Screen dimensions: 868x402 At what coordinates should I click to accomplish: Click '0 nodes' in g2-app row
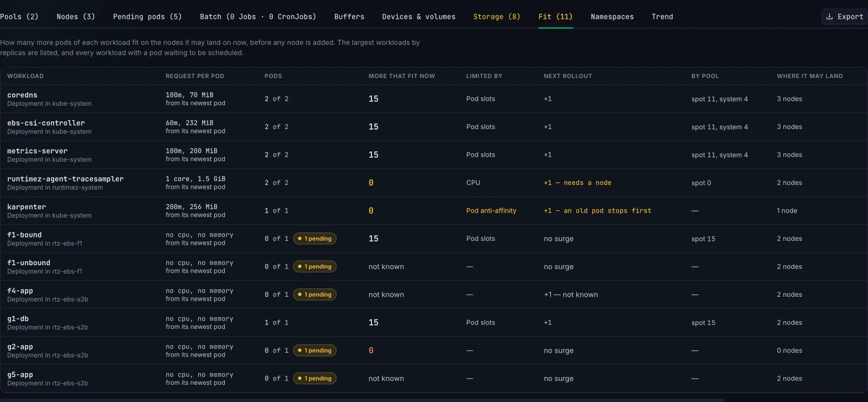click(789, 351)
